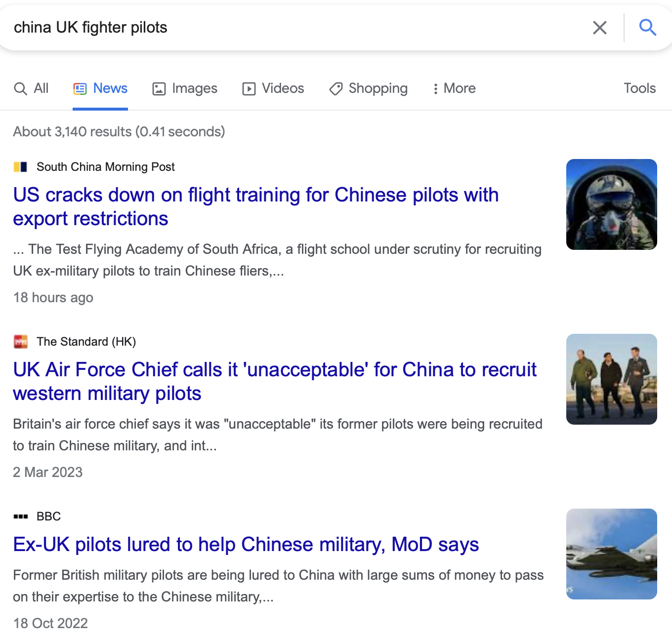Open thumbnail of three men walking
The height and width of the screenshot is (636, 672).
612,379
